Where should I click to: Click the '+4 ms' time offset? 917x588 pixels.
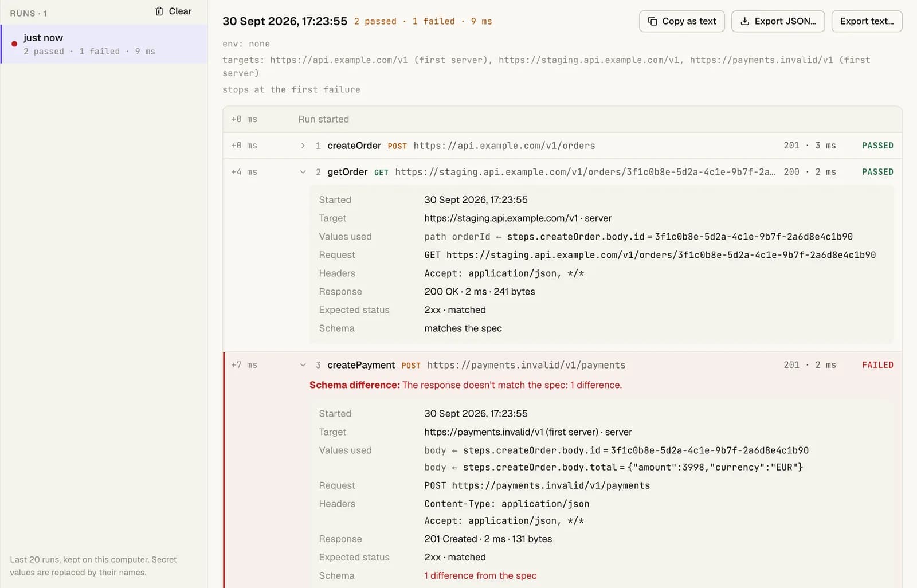(244, 172)
